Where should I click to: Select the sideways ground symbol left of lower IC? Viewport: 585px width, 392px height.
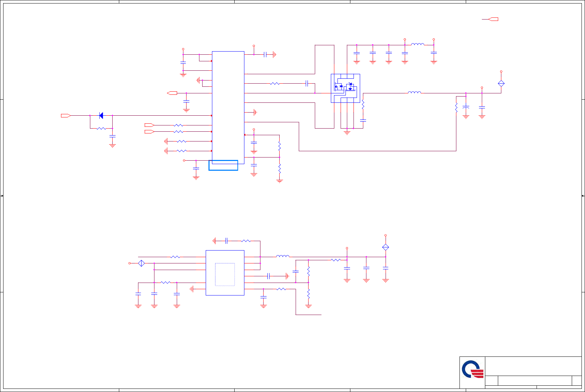point(191,289)
